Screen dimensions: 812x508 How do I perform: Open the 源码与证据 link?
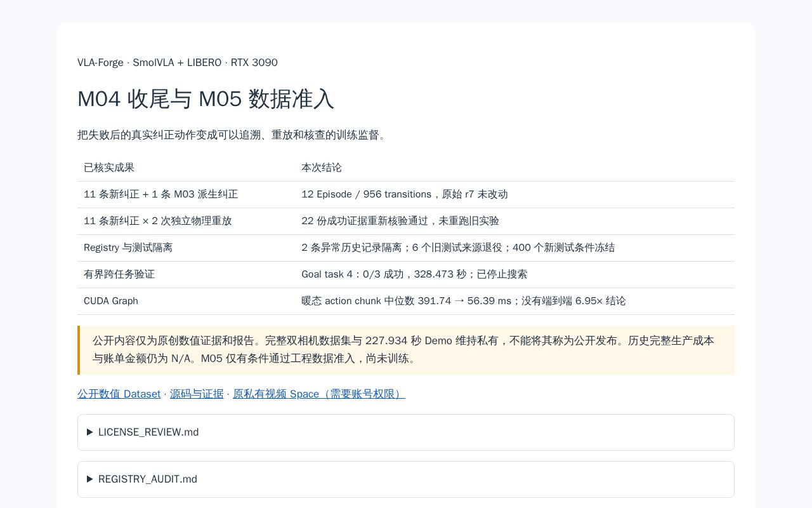point(197,394)
